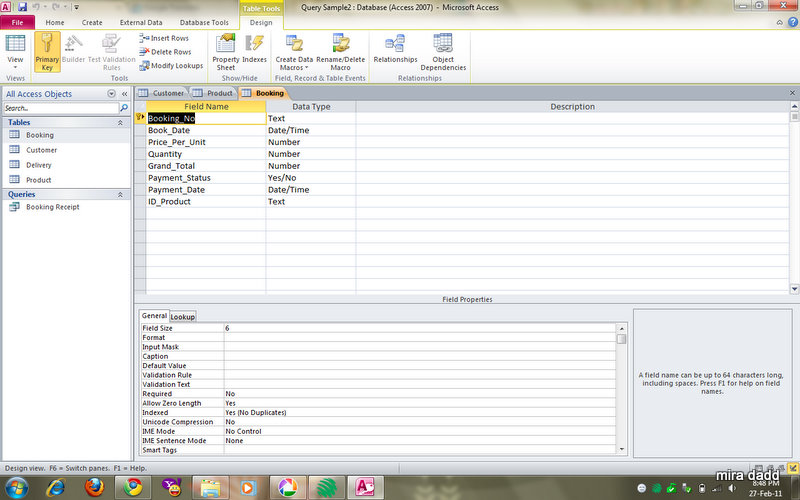The width and height of the screenshot is (800, 500).
Task: Open Delivery table in navigation pane
Action: point(39,165)
